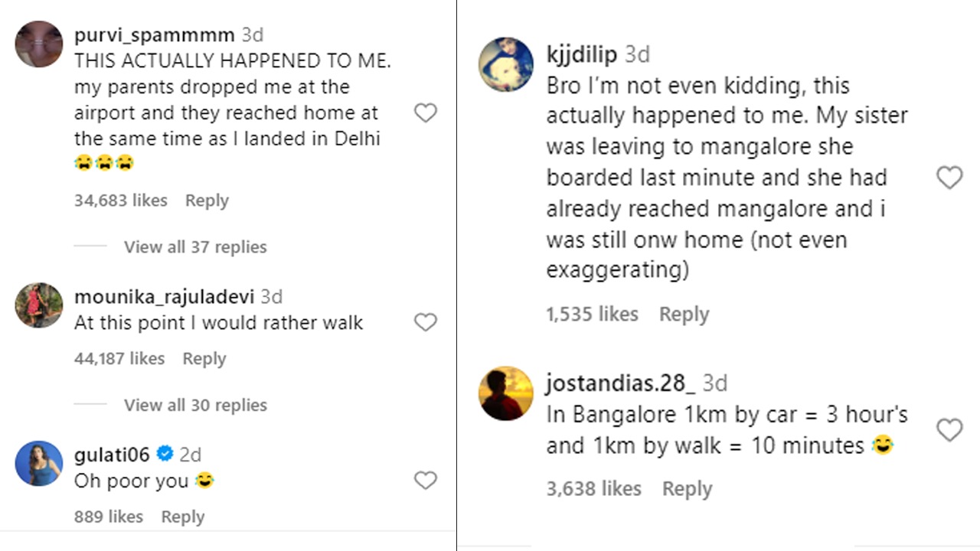Reply to kjjdilip's comment

pyautogui.click(x=684, y=315)
